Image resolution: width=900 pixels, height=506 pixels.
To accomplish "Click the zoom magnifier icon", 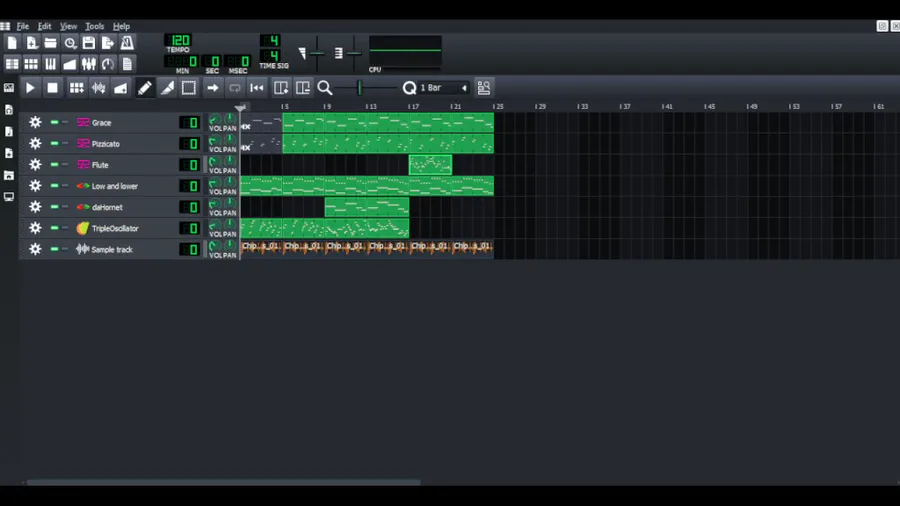I will pyautogui.click(x=325, y=88).
